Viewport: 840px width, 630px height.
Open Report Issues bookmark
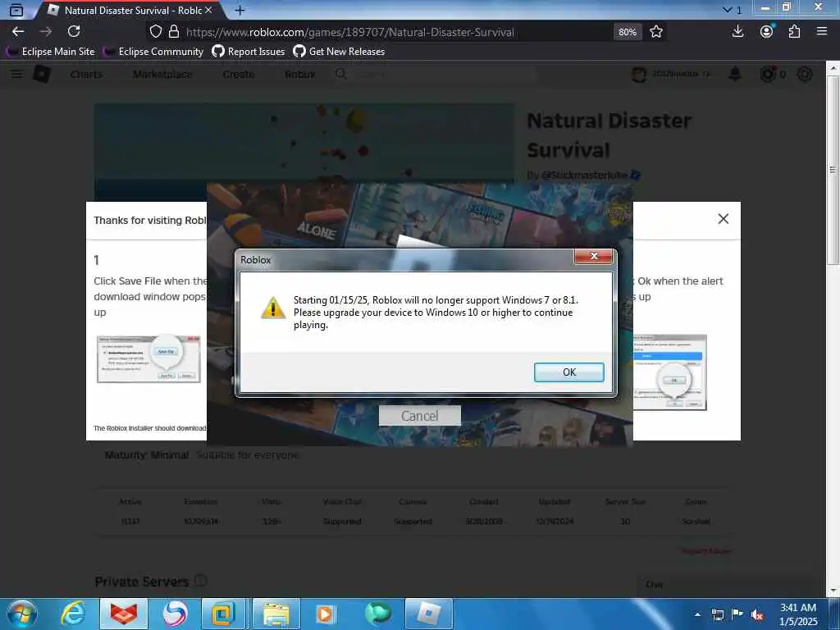point(249,52)
